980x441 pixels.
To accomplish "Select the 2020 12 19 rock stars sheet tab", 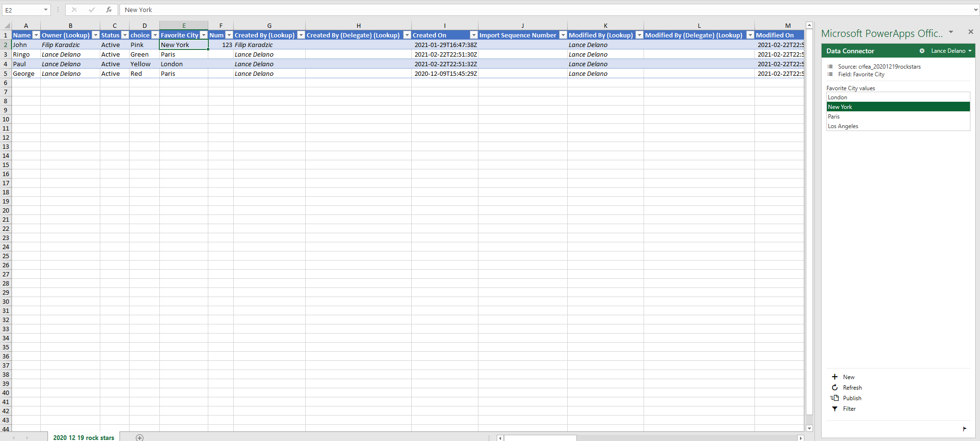I will [x=84, y=437].
